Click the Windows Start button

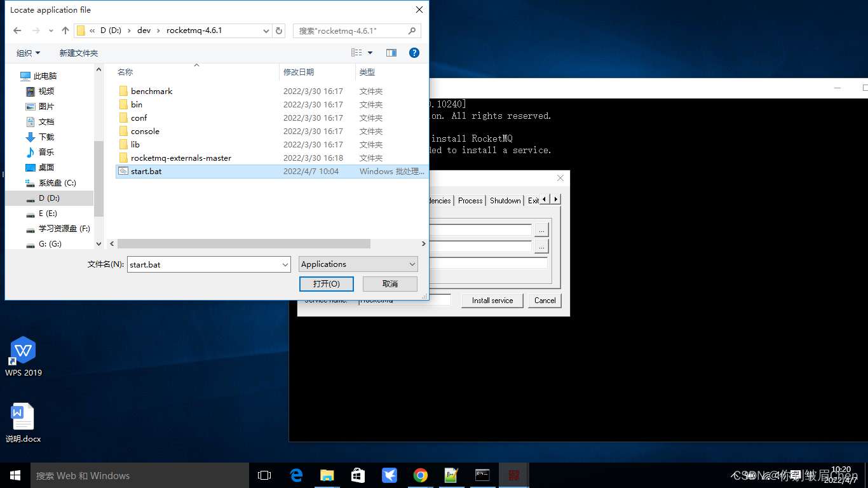pos(15,475)
